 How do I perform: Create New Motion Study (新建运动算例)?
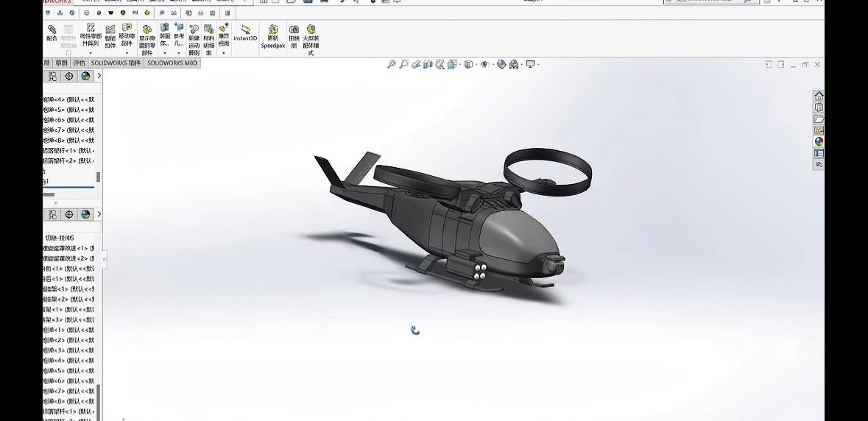click(x=194, y=40)
